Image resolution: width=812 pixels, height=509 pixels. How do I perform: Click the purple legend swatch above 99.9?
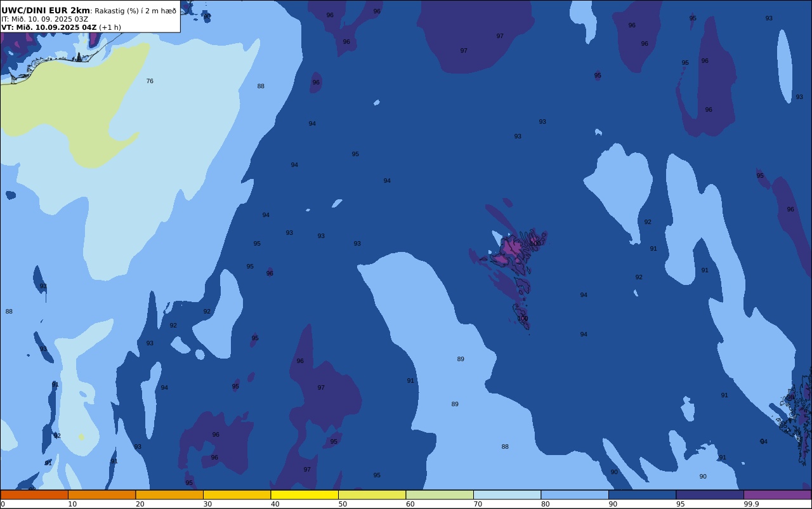(x=777, y=494)
